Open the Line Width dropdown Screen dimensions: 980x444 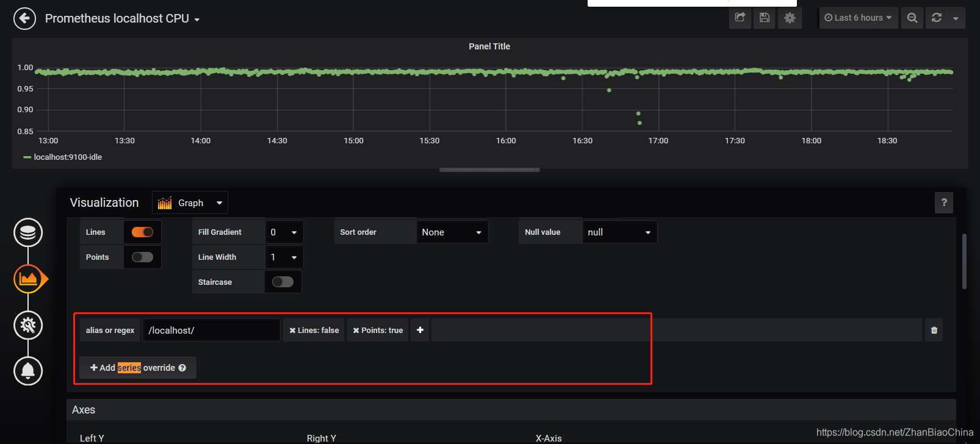coord(284,257)
